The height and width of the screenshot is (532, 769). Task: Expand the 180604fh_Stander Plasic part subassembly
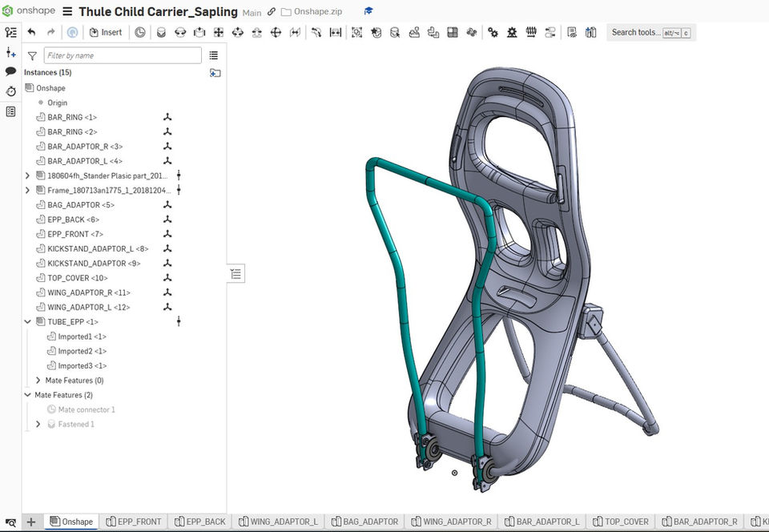[28, 175]
